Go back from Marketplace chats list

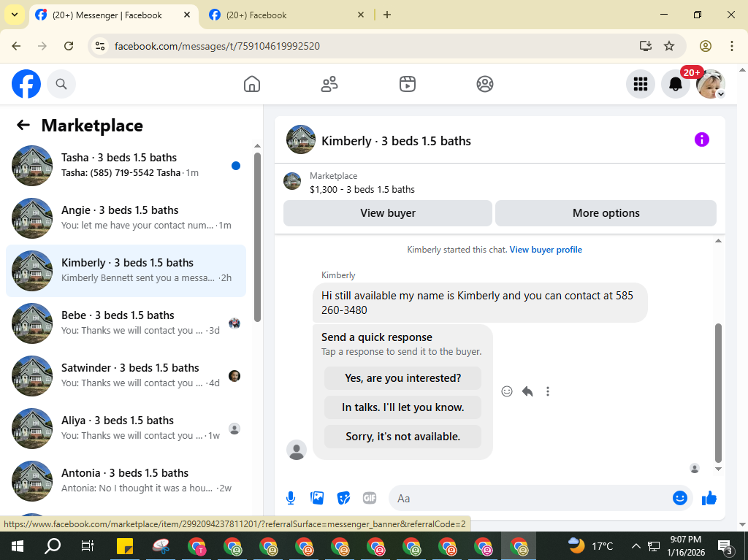pos(23,125)
